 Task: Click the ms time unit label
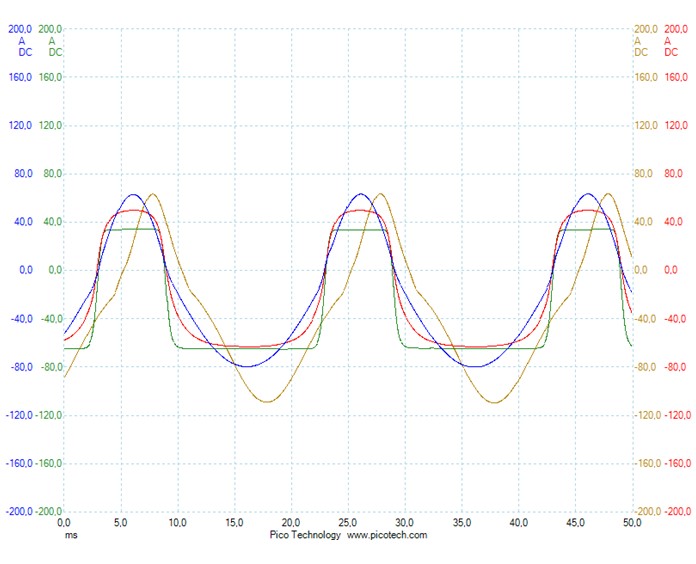[71, 535]
